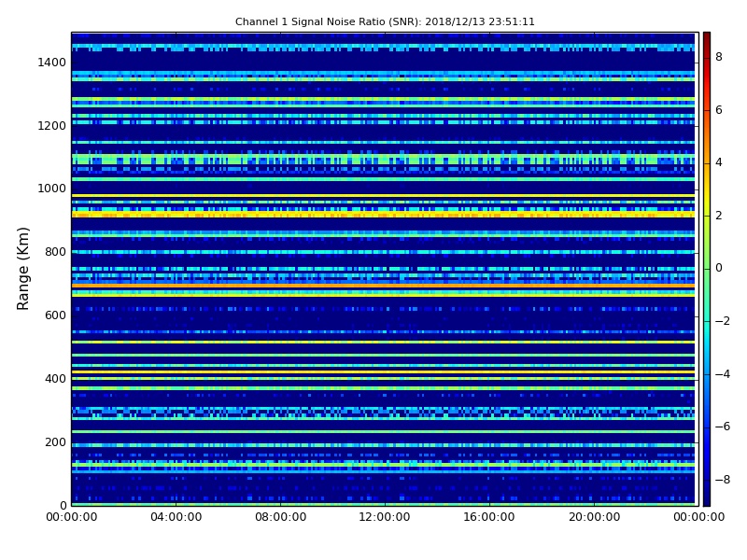Click the 1000 y-axis tick label
This screenshot has width=747, height=560.
[52, 189]
